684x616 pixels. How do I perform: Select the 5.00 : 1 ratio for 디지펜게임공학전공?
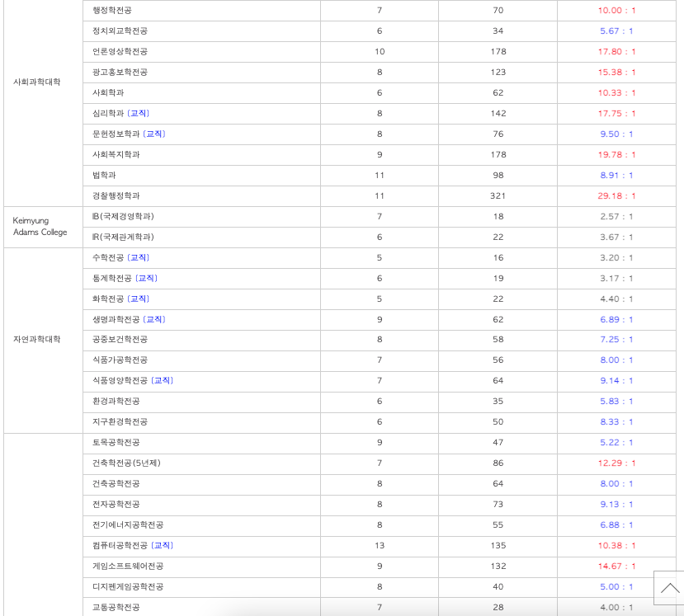pyautogui.click(x=616, y=587)
